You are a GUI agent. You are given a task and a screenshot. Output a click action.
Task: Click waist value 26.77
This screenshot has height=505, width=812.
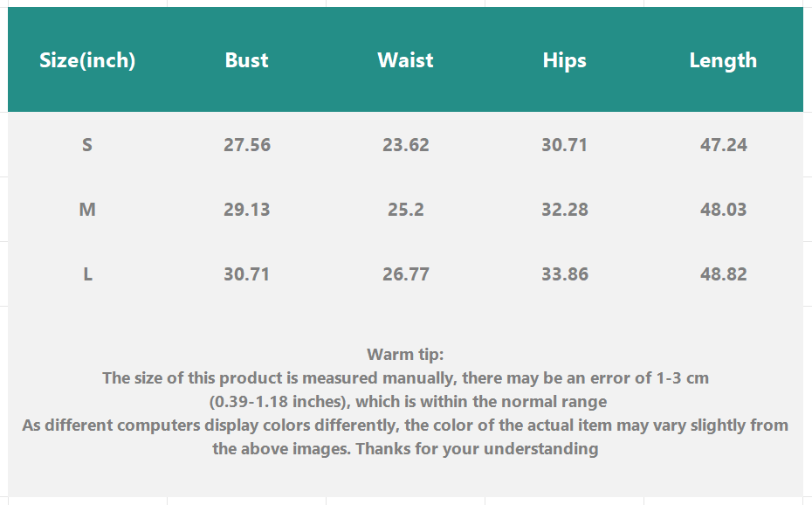pos(406,274)
